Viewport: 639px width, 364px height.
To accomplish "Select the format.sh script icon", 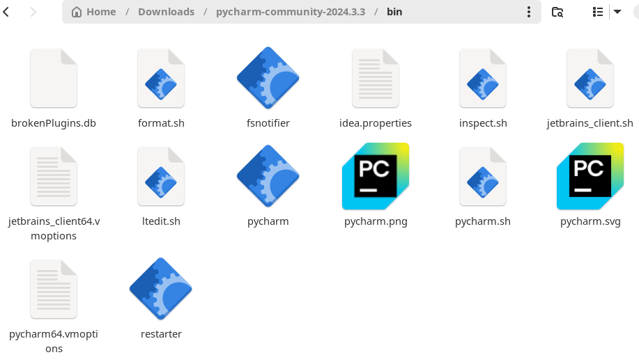I will [161, 78].
